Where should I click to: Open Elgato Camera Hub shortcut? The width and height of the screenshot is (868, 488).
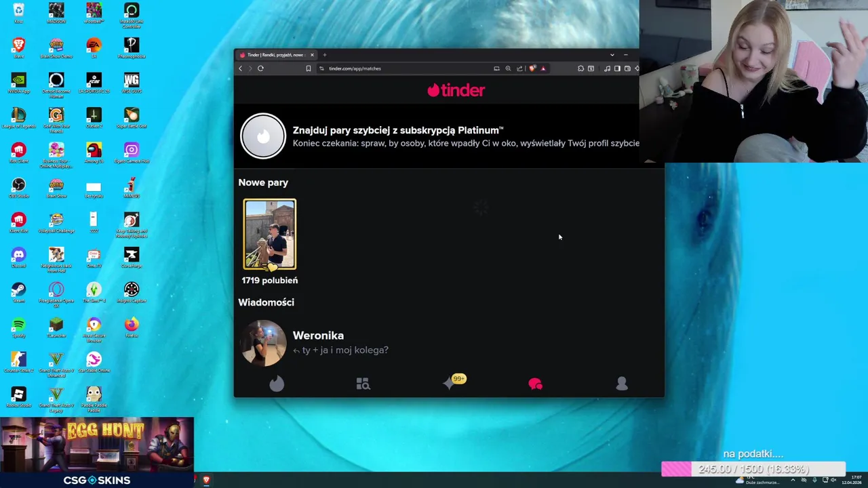click(x=132, y=153)
